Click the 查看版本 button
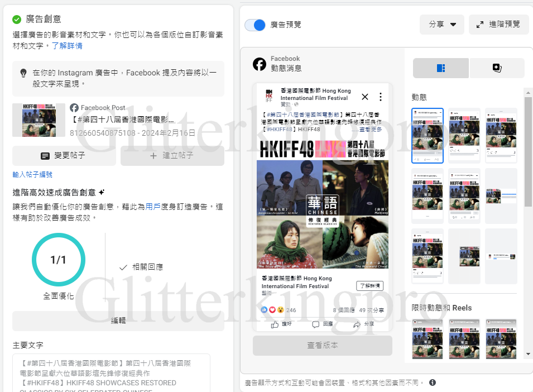 pos(322,346)
